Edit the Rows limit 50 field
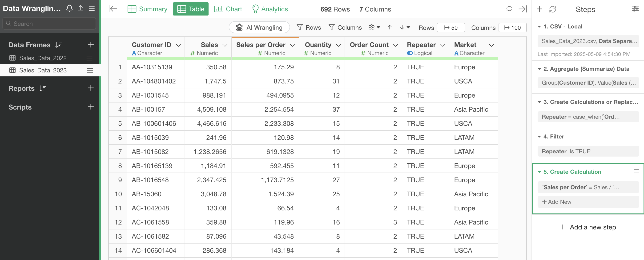This screenshot has width=644, height=260. pos(451,28)
